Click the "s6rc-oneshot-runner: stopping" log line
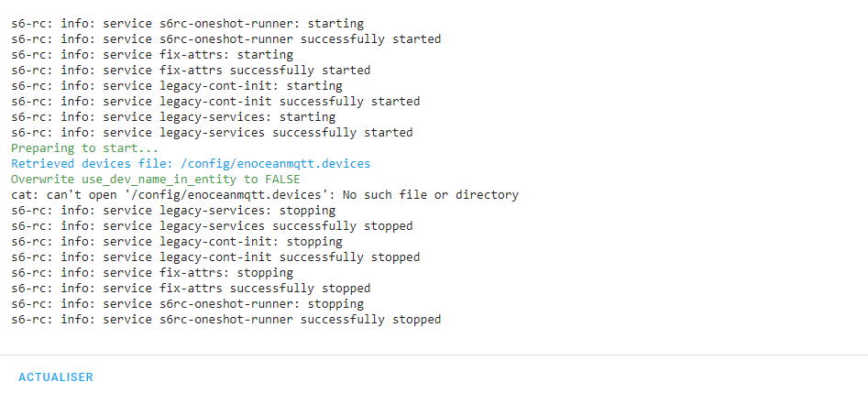The image size is (868, 393). point(187,303)
